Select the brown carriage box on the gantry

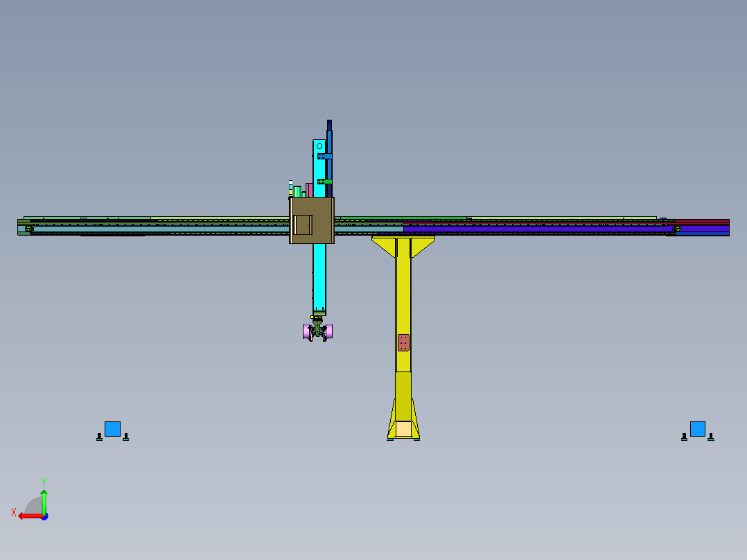tap(312, 220)
